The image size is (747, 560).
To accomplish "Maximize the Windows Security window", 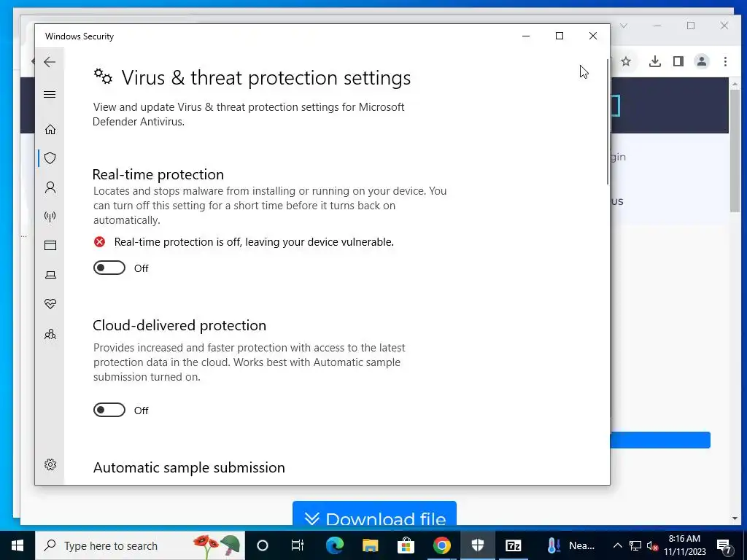I will pyautogui.click(x=560, y=36).
